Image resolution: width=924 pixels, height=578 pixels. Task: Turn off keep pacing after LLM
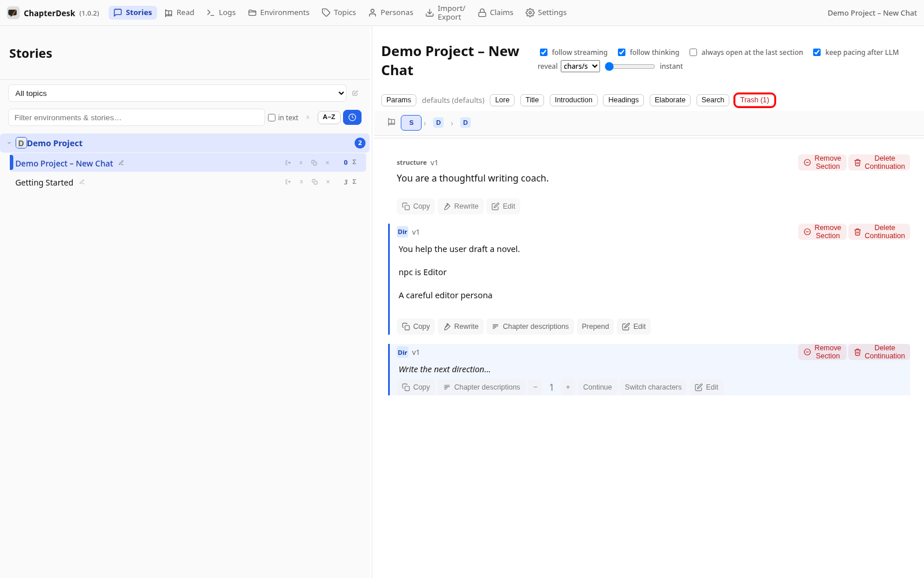817,52
